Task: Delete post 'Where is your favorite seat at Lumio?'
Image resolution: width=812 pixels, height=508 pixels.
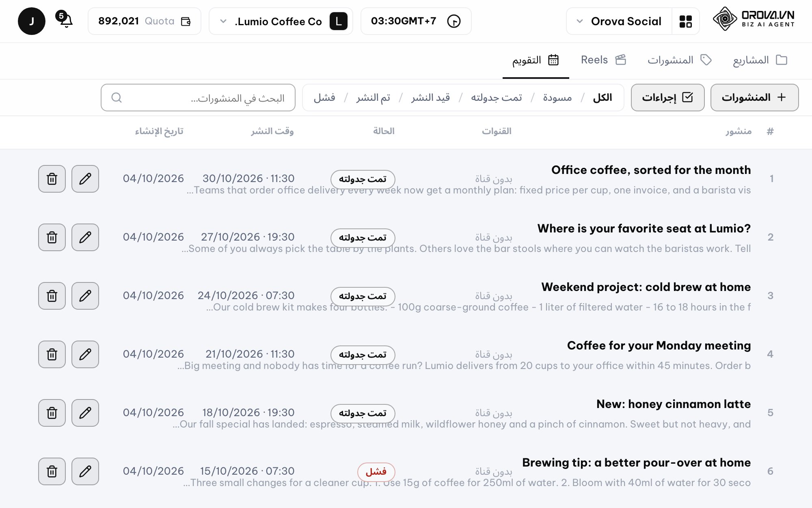Action: (x=52, y=237)
